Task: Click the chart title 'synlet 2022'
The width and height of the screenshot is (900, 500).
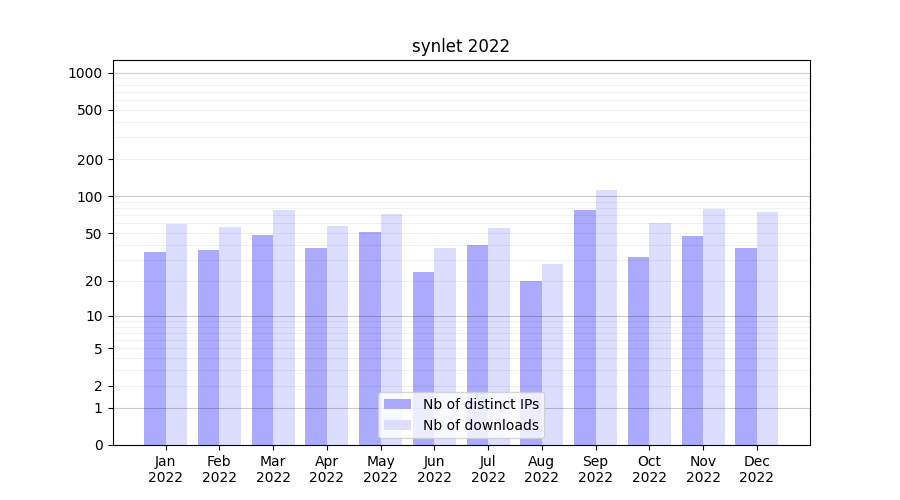Action: pos(460,46)
